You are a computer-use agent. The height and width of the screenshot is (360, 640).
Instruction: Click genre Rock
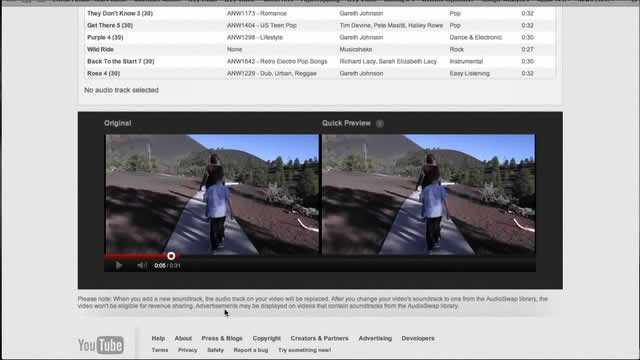click(x=457, y=49)
